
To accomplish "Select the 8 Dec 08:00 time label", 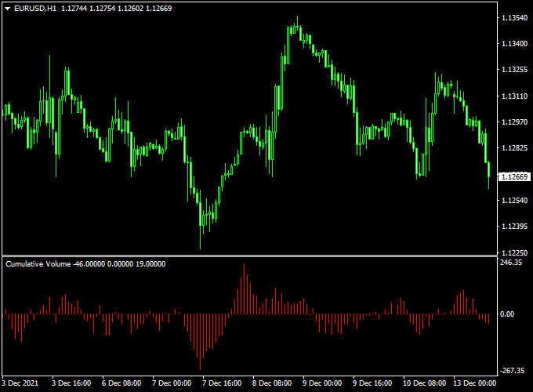I will point(272,383).
